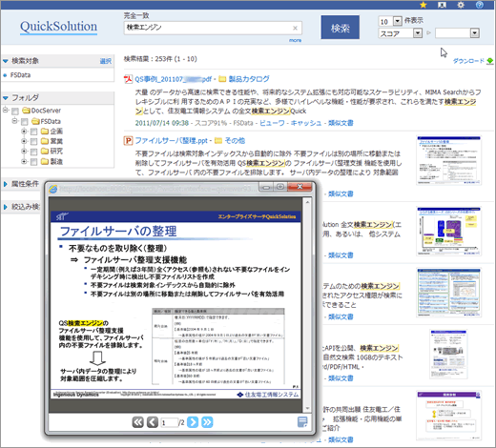The height and width of the screenshot is (448, 496).
Task: Click the QuickSolution logo
Action: pos(59,27)
